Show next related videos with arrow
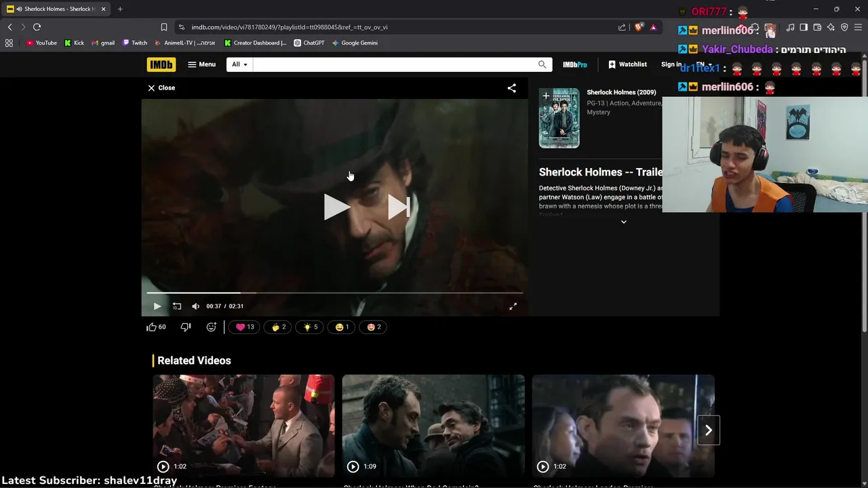This screenshot has height=488, width=868. coord(708,430)
